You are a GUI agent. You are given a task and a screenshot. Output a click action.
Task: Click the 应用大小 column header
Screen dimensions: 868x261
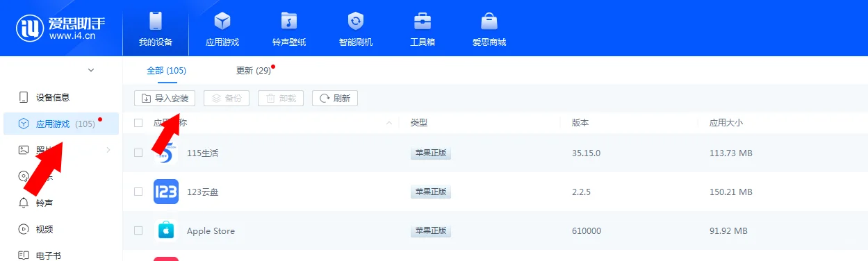pyautogui.click(x=726, y=123)
